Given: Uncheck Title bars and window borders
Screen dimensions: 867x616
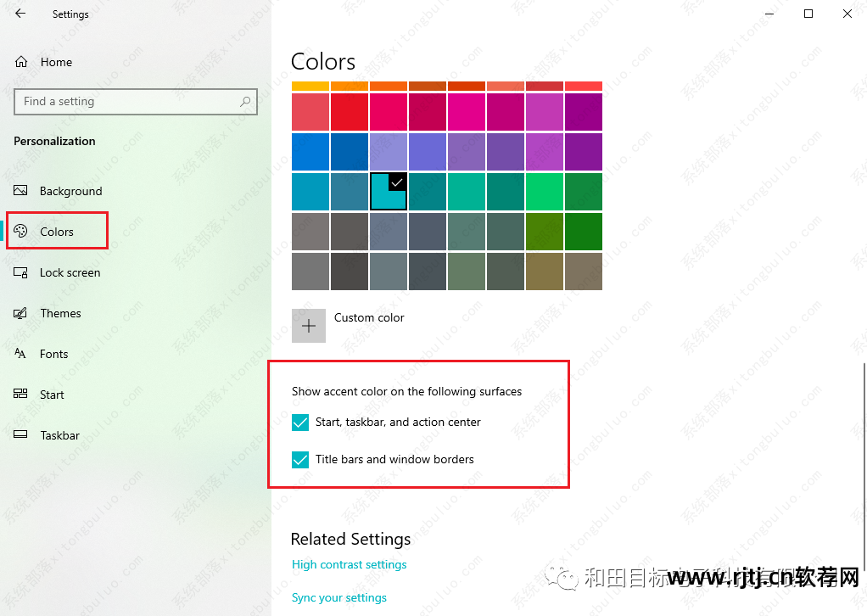Looking at the screenshot, I should [299, 459].
